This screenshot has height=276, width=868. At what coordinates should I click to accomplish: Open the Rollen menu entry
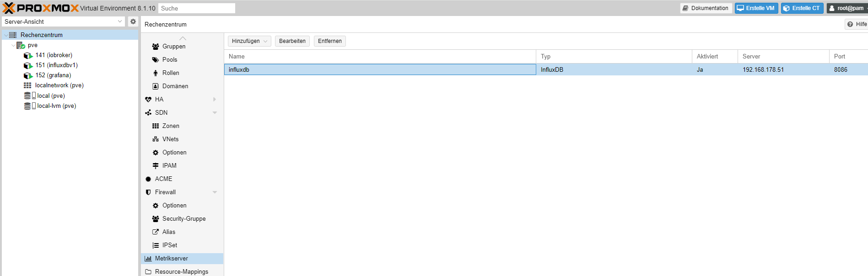182,73
